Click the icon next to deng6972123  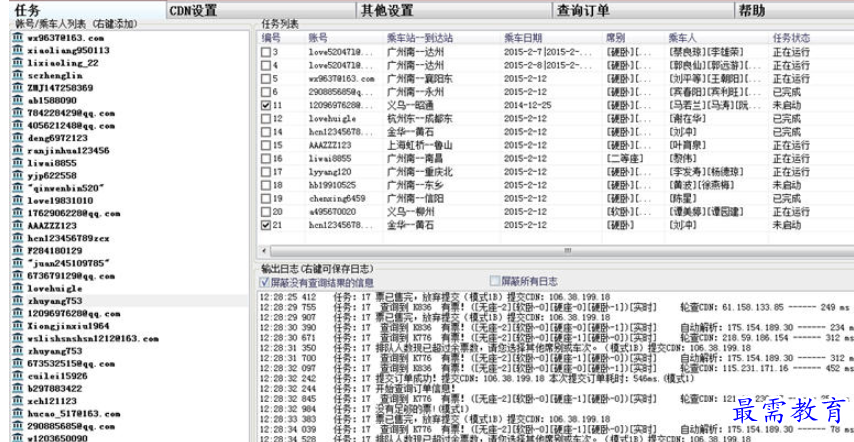[x=18, y=137]
